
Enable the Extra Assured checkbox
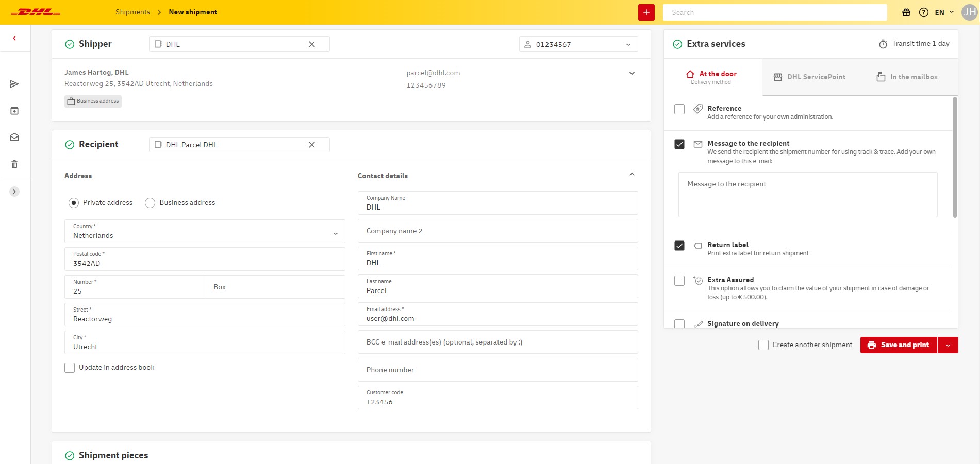pos(679,281)
